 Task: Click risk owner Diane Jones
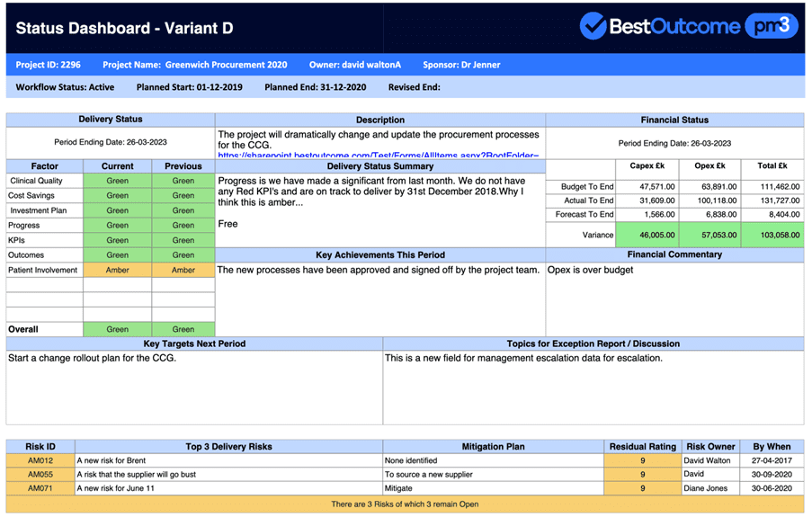[705, 489]
